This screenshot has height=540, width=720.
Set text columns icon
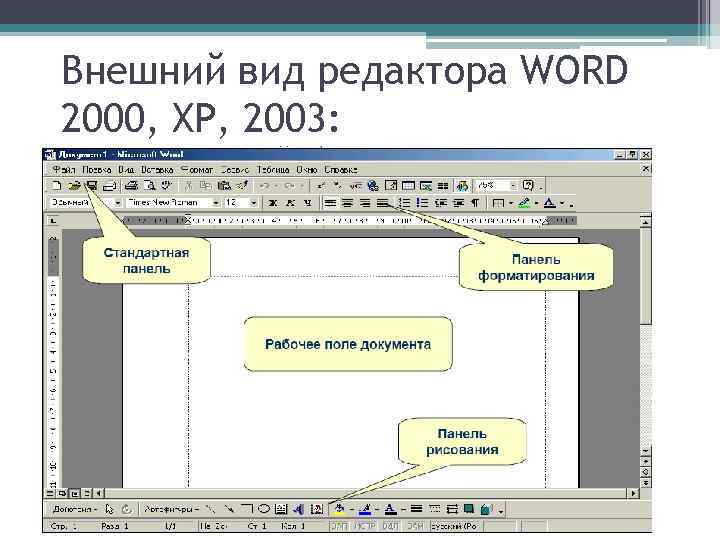pyautogui.click(x=443, y=186)
